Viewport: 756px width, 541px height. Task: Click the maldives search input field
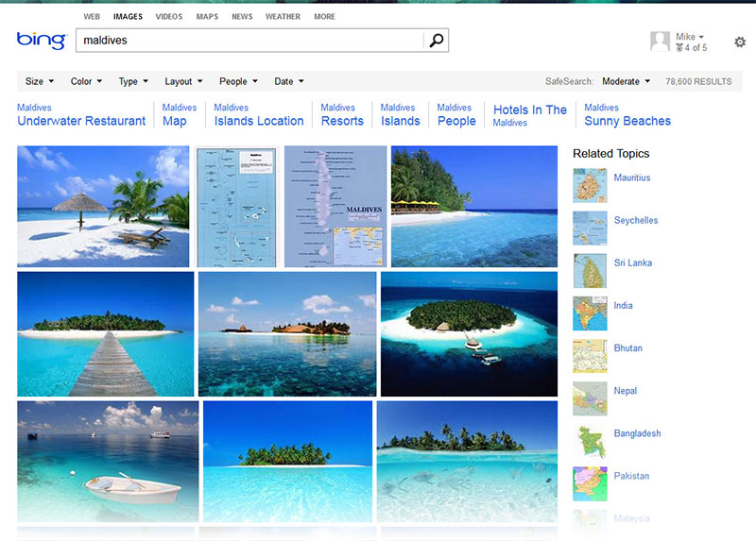pyautogui.click(x=250, y=41)
